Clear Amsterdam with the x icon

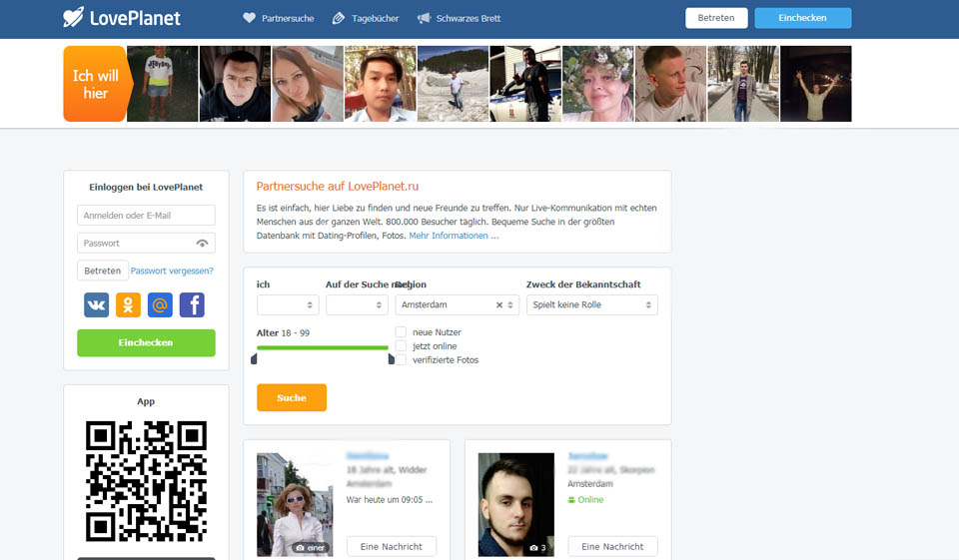499,305
